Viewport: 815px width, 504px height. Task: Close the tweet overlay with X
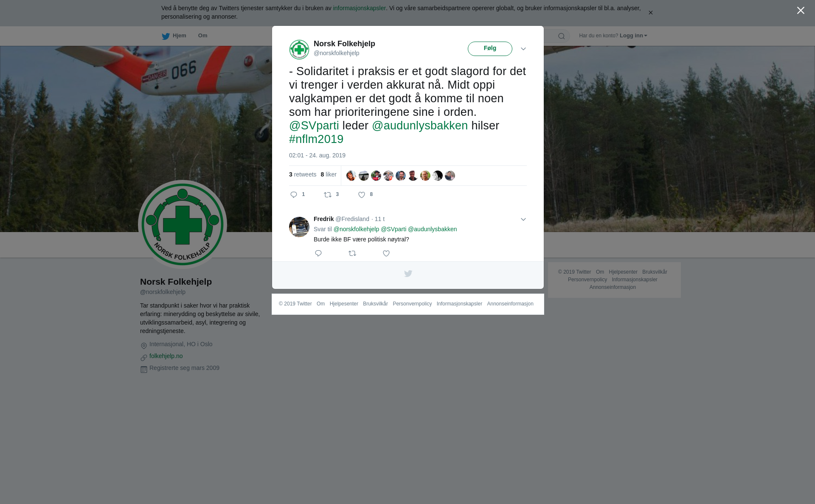click(801, 11)
